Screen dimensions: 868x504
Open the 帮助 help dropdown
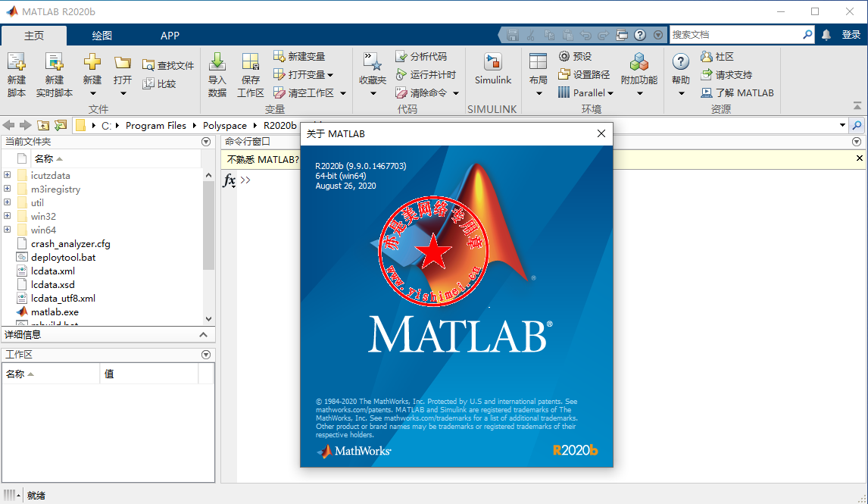pyautogui.click(x=681, y=93)
